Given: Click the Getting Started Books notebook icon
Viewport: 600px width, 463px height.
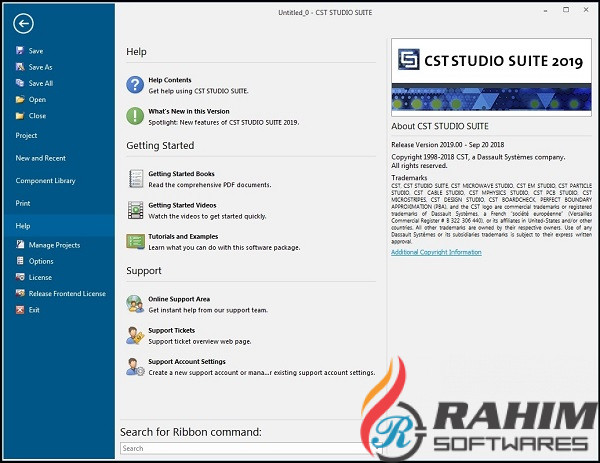Looking at the screenshot, I should [x=135, y=179].
